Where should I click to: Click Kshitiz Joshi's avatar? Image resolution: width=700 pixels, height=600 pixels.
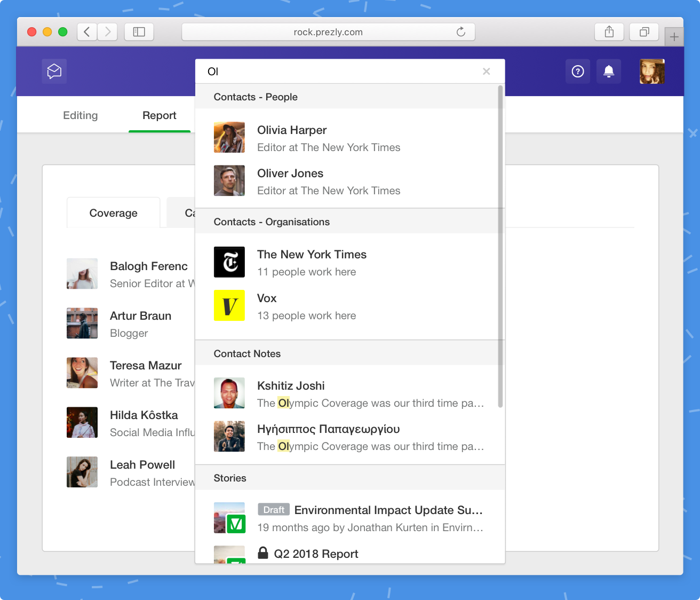229,393
